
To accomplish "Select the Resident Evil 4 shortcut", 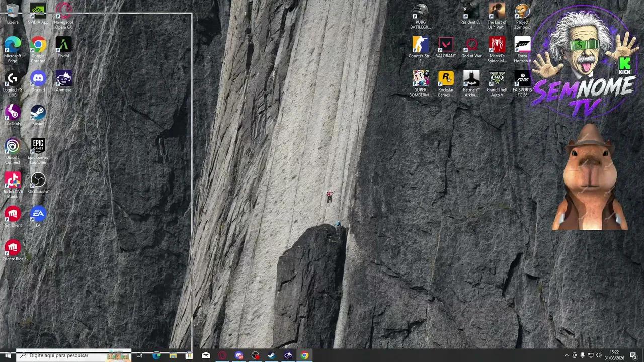I will [x=471, y=16].
